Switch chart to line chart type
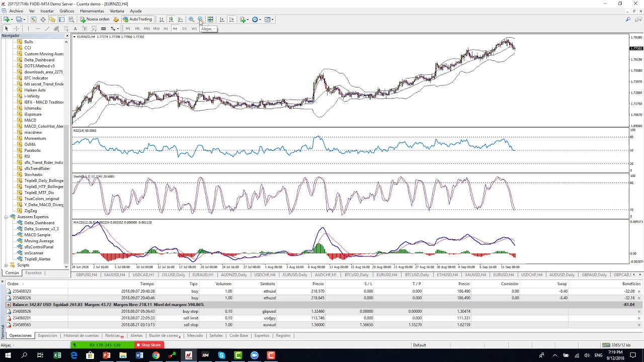 pyautogui.click(x=181, y=20)
